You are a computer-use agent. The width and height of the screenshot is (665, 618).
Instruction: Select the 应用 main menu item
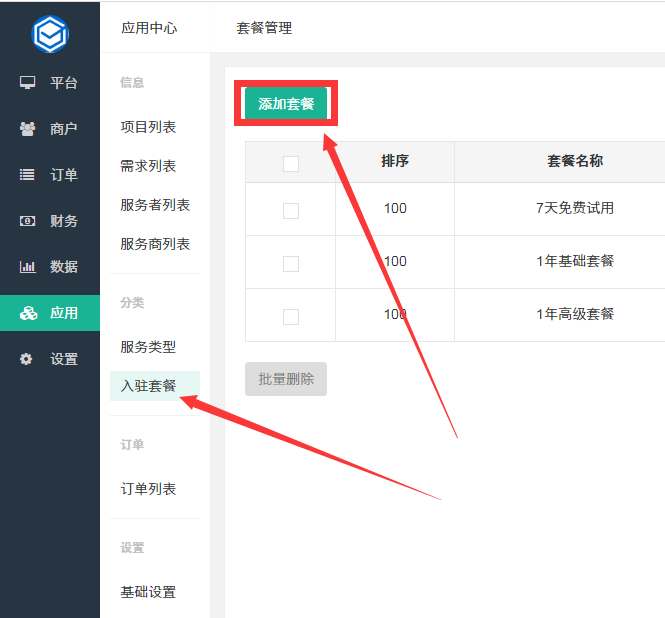[50, 313]
